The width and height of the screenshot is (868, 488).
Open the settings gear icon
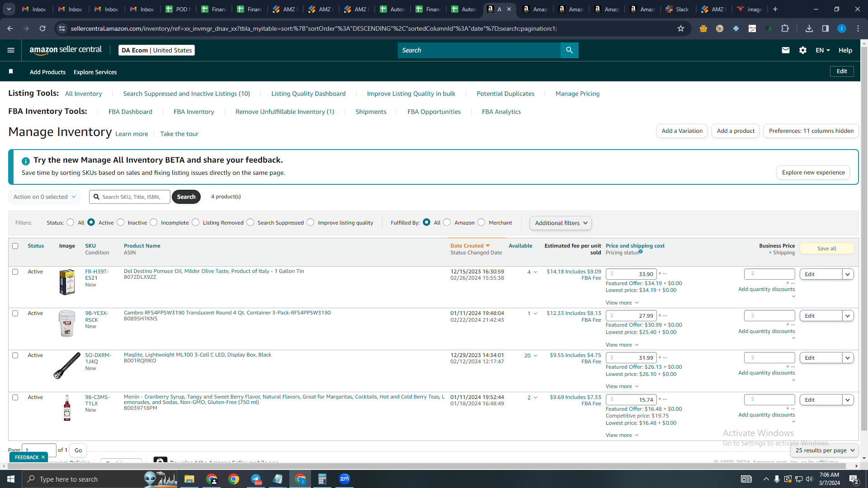pos(803,50)
